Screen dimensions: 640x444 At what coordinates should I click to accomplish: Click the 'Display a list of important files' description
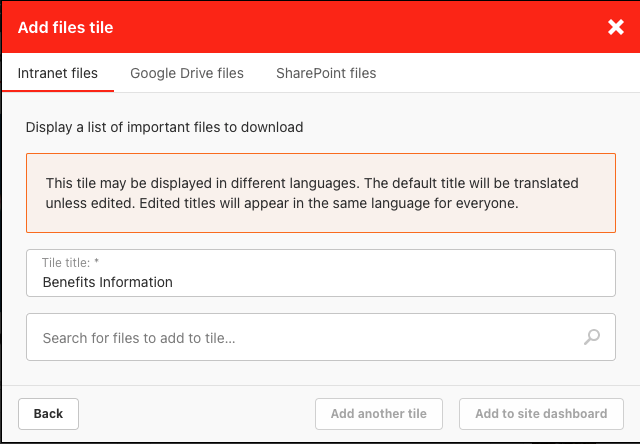click(x=164, y=128)
